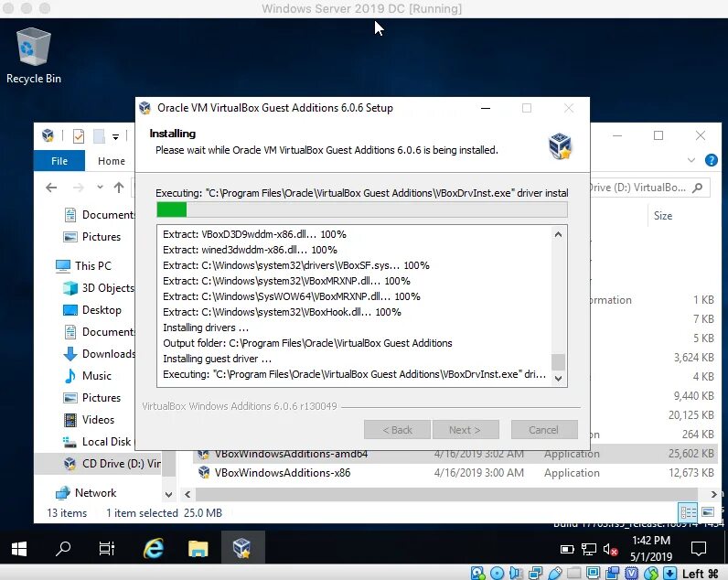Click the navigation pane's down arrow
Image resolution: width=728 pixels, height=580 pixels.
(169, 495)
